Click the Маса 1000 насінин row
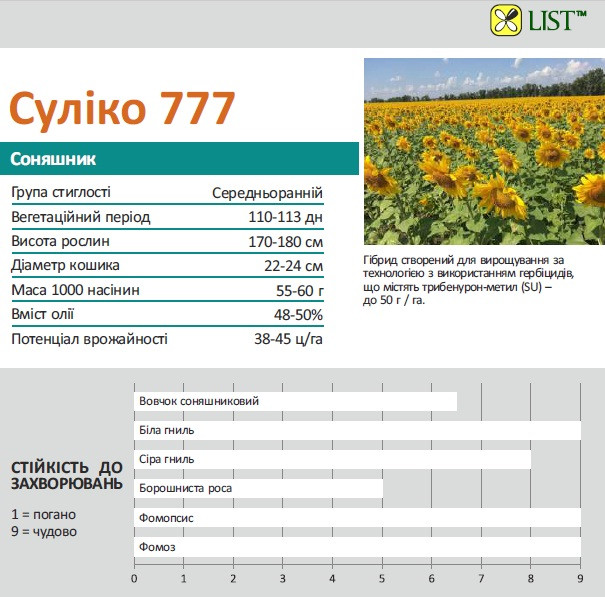The width and height of the screenshot is (605, 597). coord(167,290)
